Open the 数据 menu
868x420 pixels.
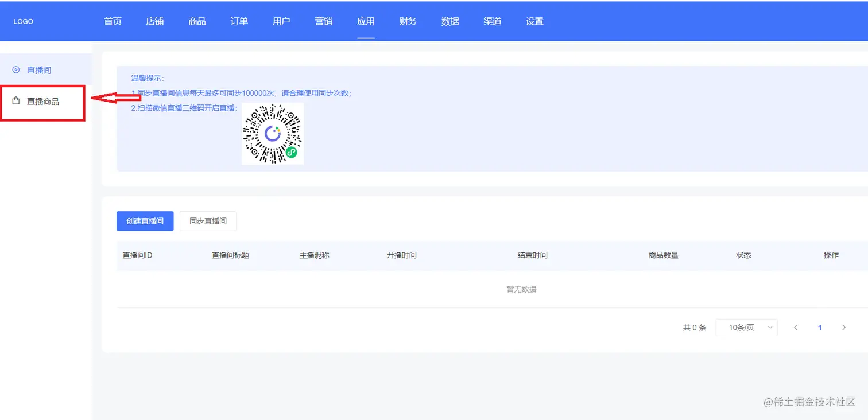[x=450, y=21]
